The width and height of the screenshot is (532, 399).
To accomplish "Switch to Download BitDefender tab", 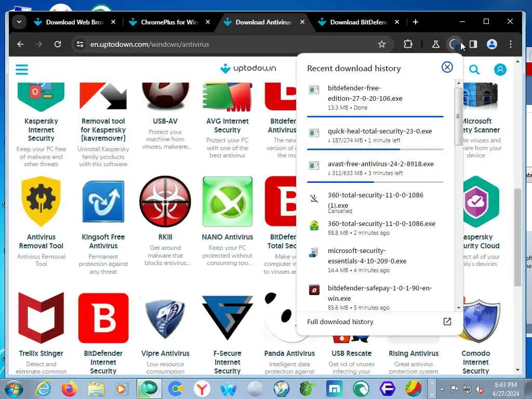I will coord(359,22).
